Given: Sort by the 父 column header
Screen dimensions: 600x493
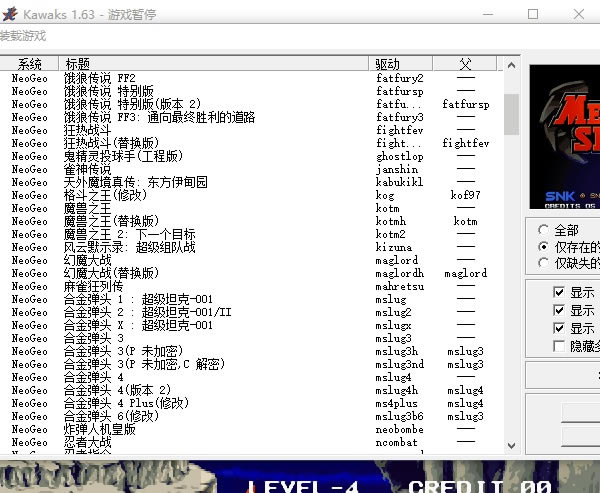Looking at the screenshot, I should tap(465, 64).
